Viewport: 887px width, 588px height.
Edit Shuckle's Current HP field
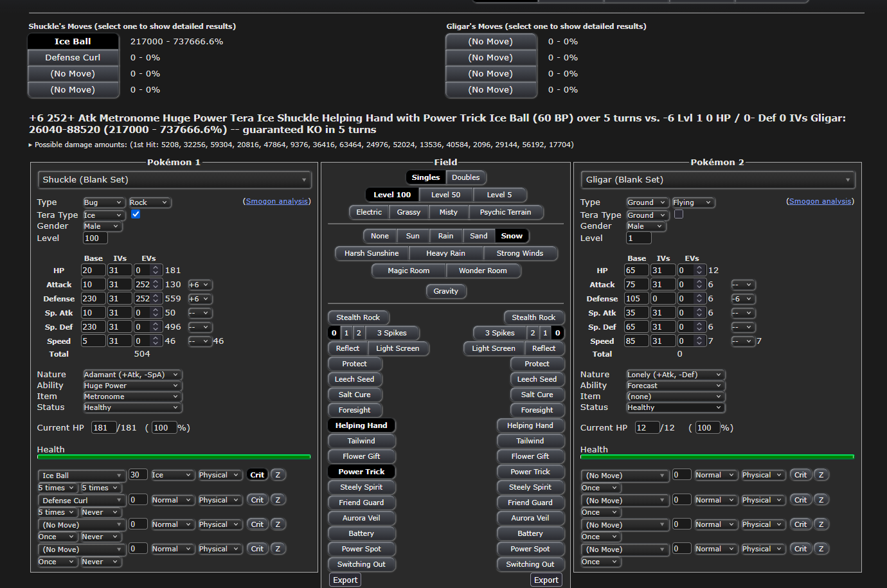tap(103, 428)
